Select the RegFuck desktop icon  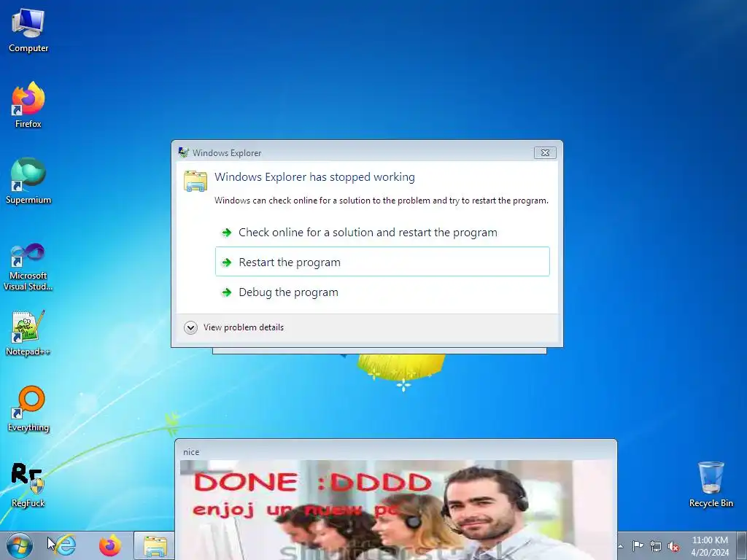click(x=28, y=485)
